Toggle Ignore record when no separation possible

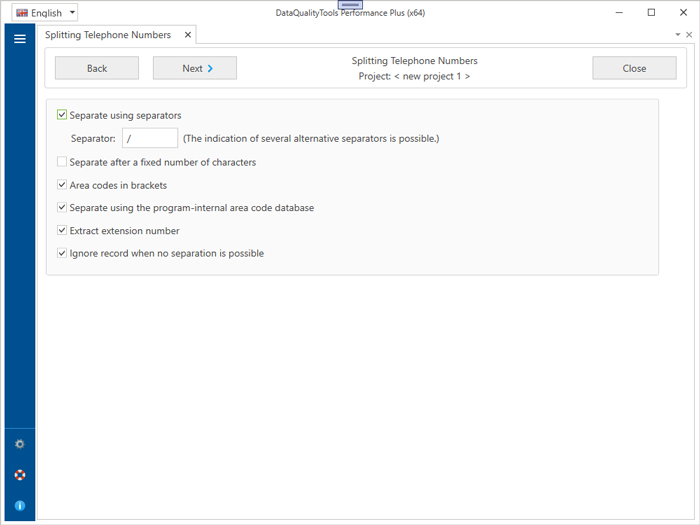click(63, 254)
